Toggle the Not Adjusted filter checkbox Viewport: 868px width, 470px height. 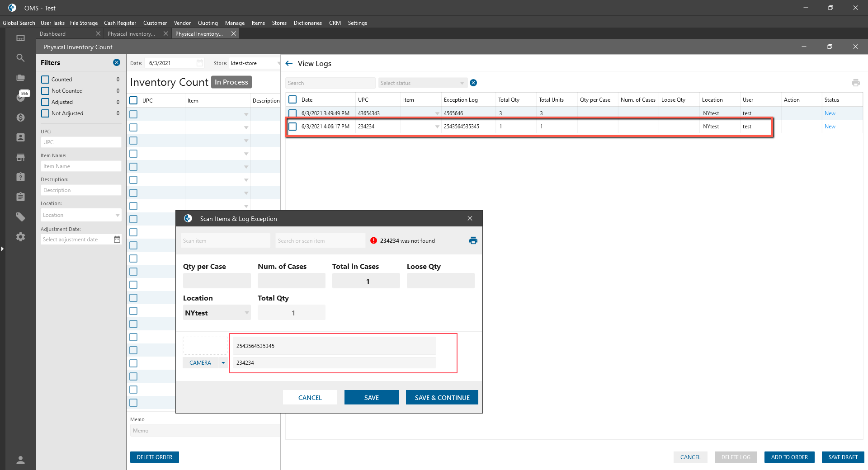[x=45, y=113]
